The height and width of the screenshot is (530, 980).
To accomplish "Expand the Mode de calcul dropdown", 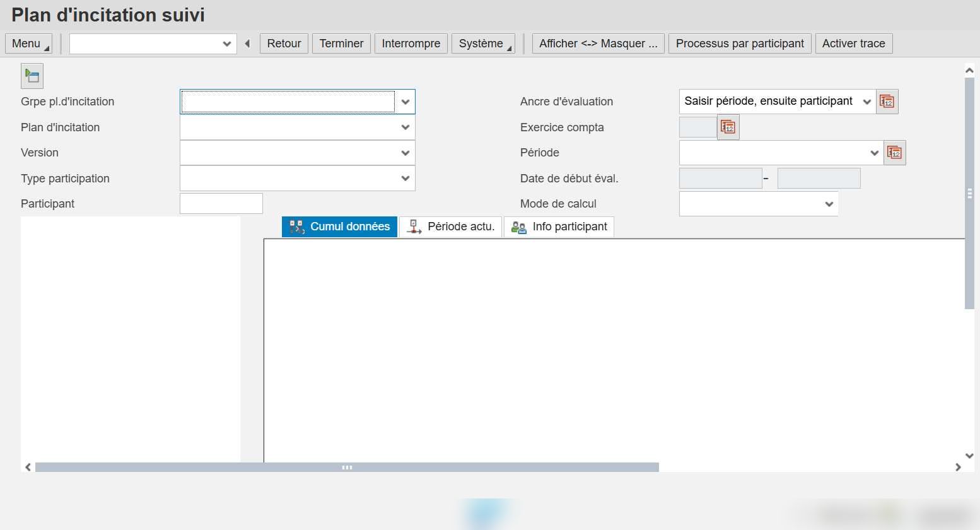I will click(829, 204).
